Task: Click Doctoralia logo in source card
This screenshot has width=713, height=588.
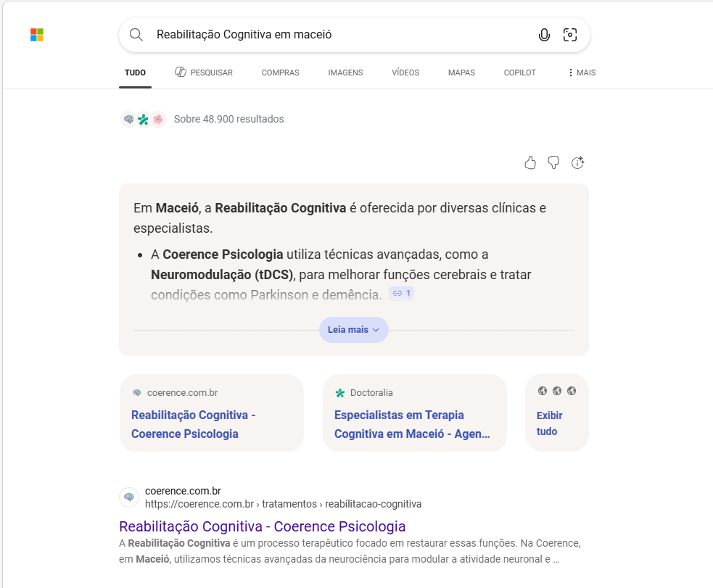Action: click(x=340, y=393)
